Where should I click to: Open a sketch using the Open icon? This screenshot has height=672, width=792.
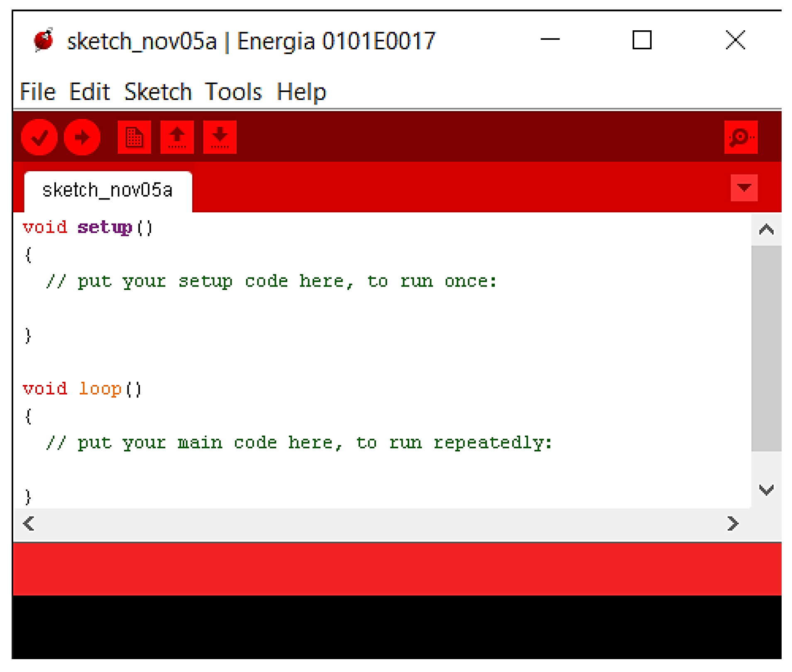tap(177, 137)
